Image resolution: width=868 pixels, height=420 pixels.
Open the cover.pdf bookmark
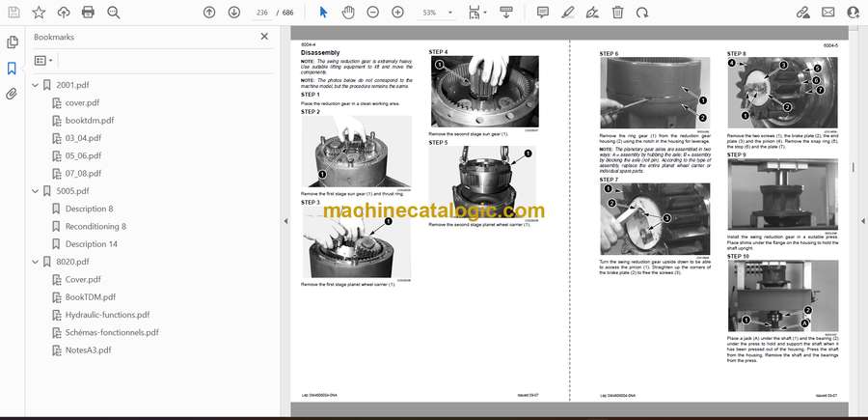[83, 102]
